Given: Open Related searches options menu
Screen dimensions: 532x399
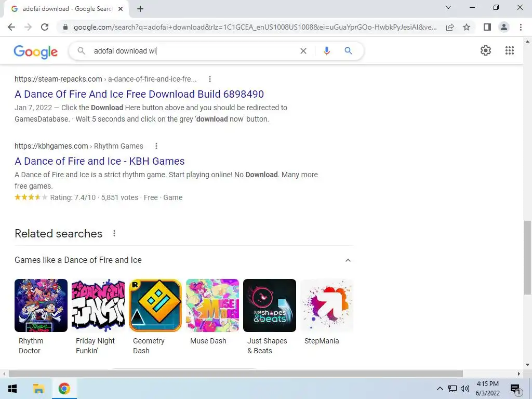Looking at the screenshot, I should (x=114, y=233).
